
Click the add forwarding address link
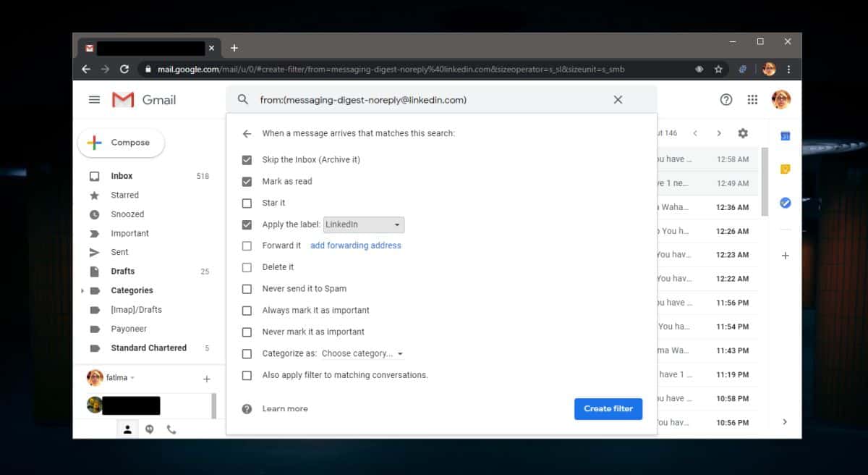click(356, 245)
